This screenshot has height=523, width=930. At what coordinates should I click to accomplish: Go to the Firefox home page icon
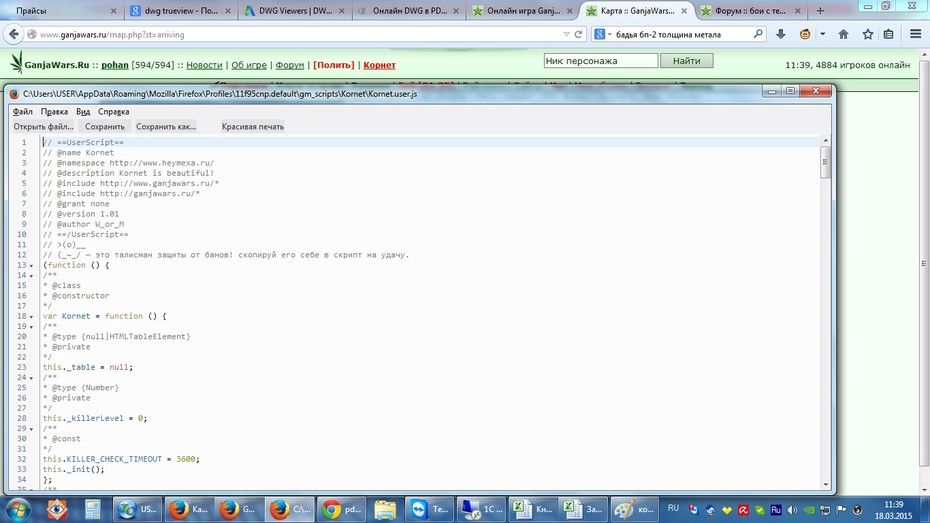(x=843, y=34)
